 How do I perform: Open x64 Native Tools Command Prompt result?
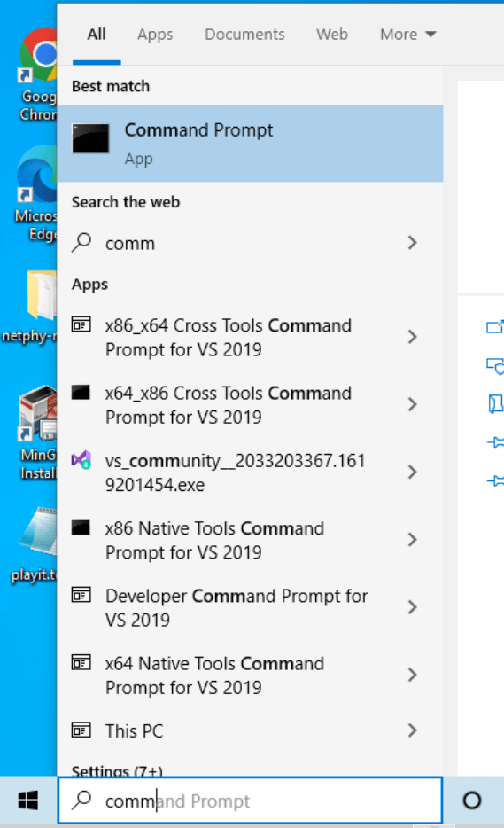point(250,675)
